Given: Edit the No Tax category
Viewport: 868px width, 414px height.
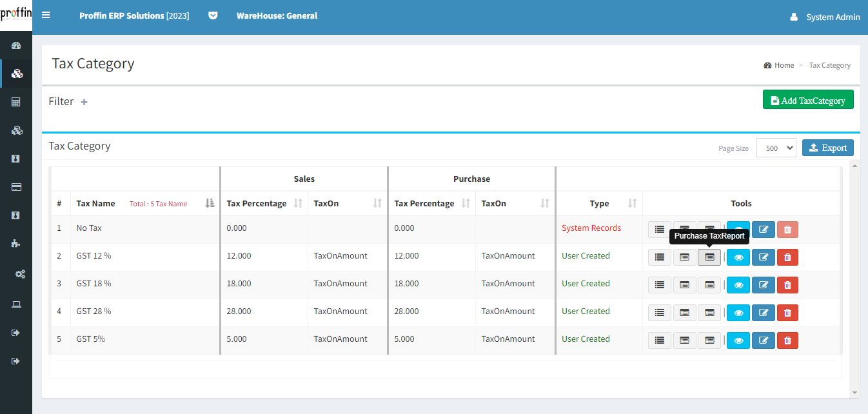Looking at the screenshot, I should 764,230.
